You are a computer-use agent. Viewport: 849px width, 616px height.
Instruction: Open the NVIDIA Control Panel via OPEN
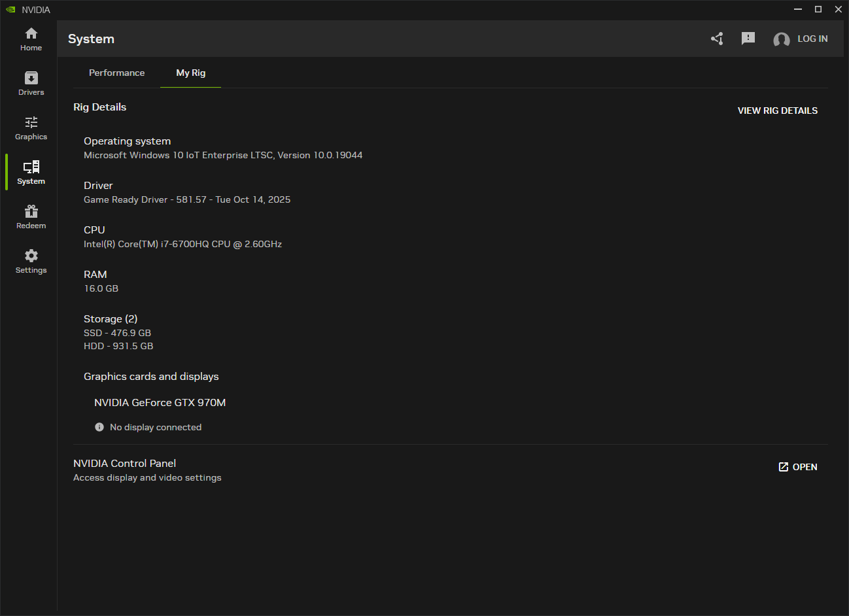tap(798, 467)
